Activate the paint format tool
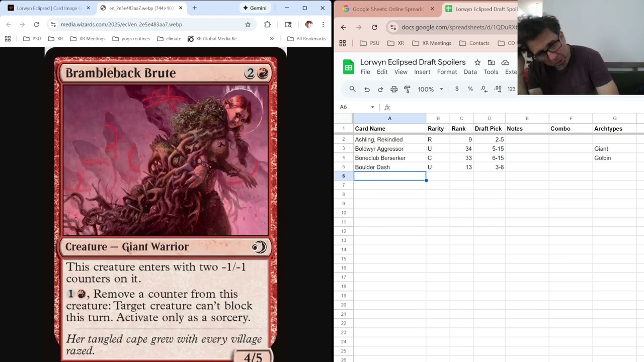The image size is (644, 362). coord(408,89)
